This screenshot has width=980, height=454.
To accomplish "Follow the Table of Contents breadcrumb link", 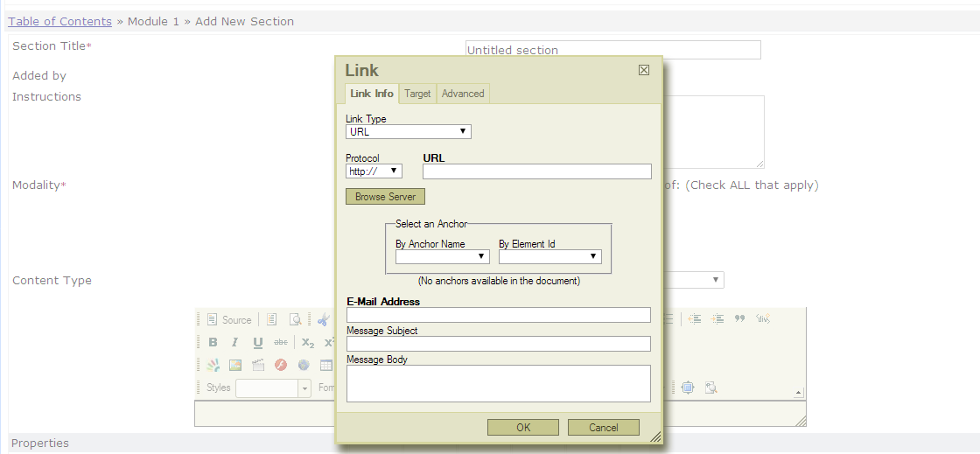I will [60, 21].
